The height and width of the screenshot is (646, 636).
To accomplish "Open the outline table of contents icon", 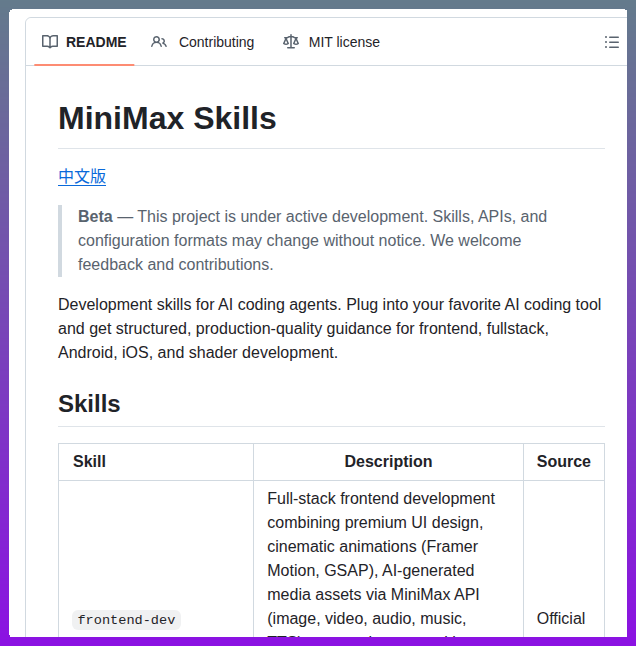I will [612, 42].
